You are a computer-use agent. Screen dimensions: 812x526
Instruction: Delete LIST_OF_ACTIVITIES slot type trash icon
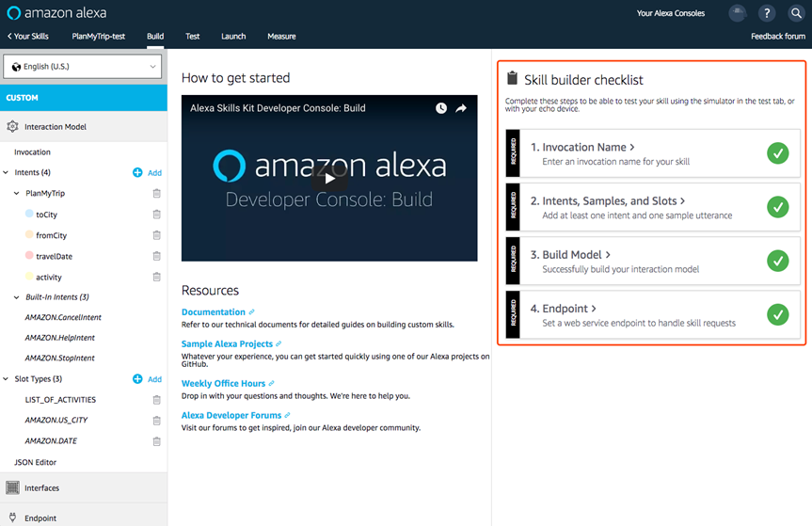click(x=156, y=400)
